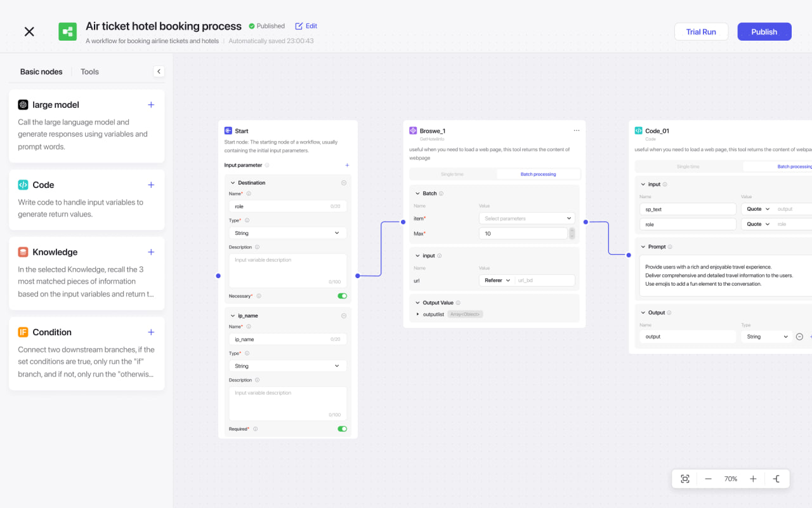Screen dimensions: 812x508
Task: Select Batch processing mode in Broswe_1
Action: coord(538,174)
